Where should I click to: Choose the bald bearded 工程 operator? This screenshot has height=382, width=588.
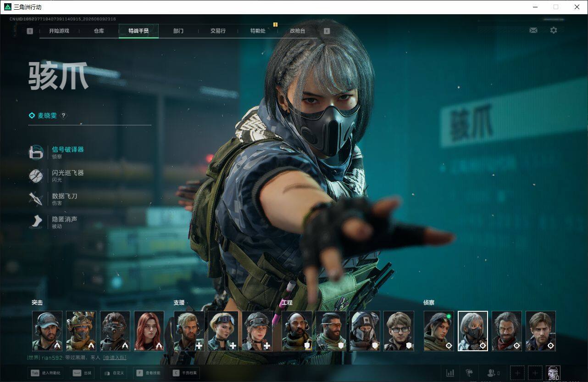[x=297, y=331]
